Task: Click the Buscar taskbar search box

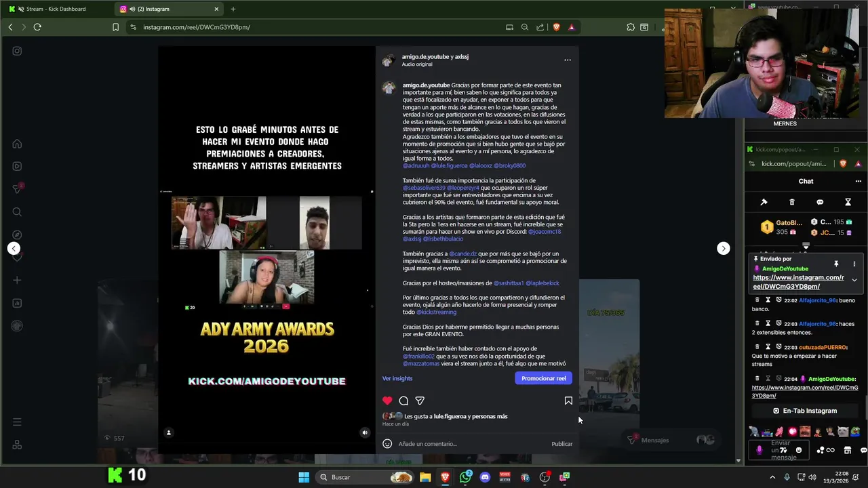Action: point(366,477)
